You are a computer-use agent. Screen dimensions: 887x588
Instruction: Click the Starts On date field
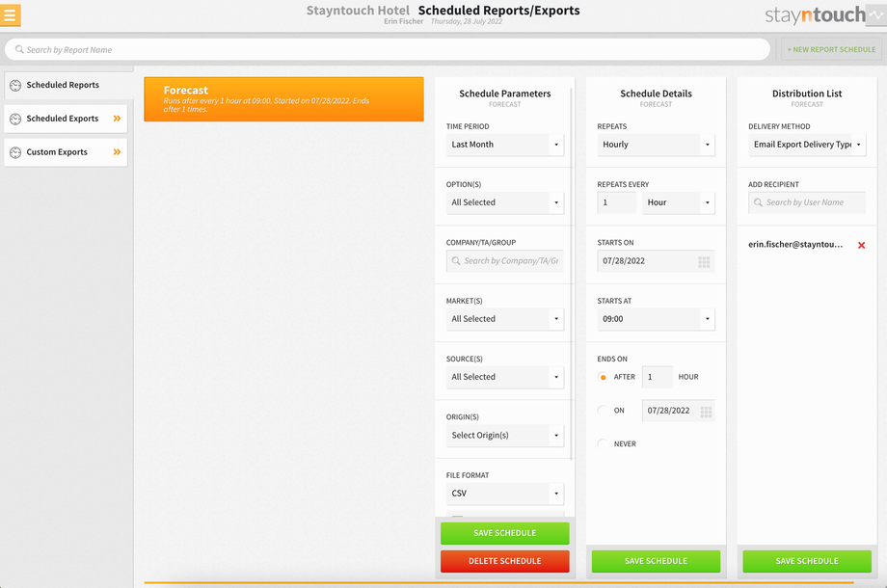pyautogui.click(x=657, y=261)
